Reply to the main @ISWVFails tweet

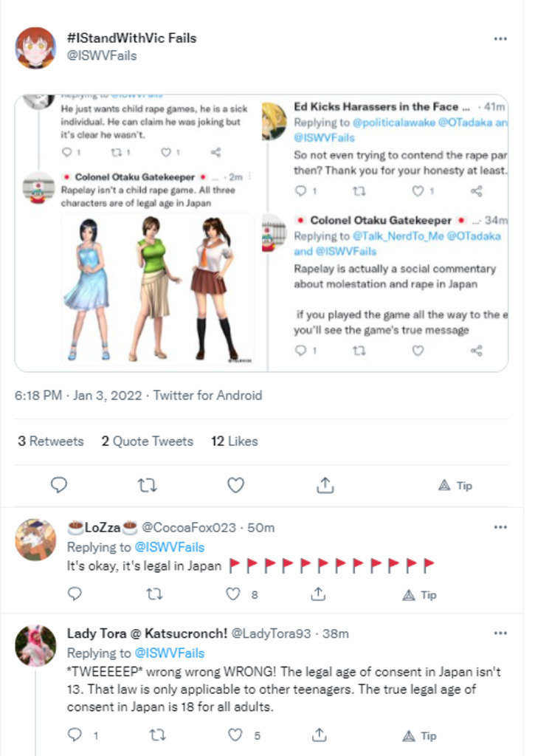pos(59,485)
